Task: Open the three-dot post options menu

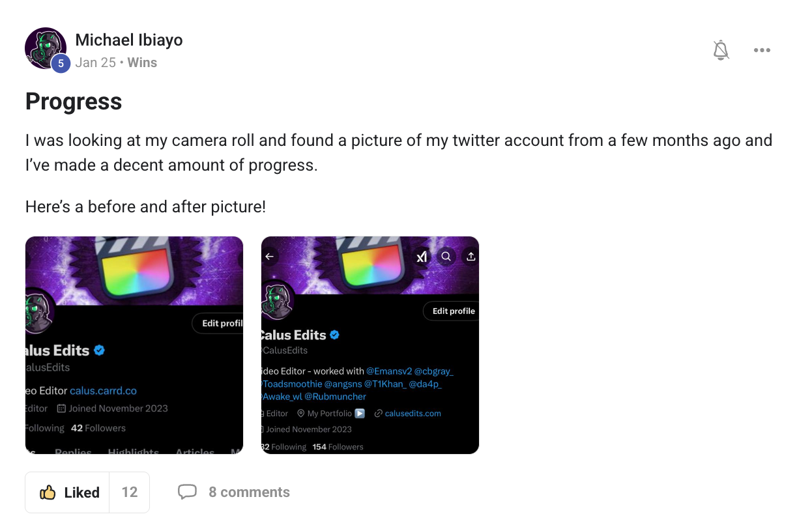Action: (x=762, y=50)
